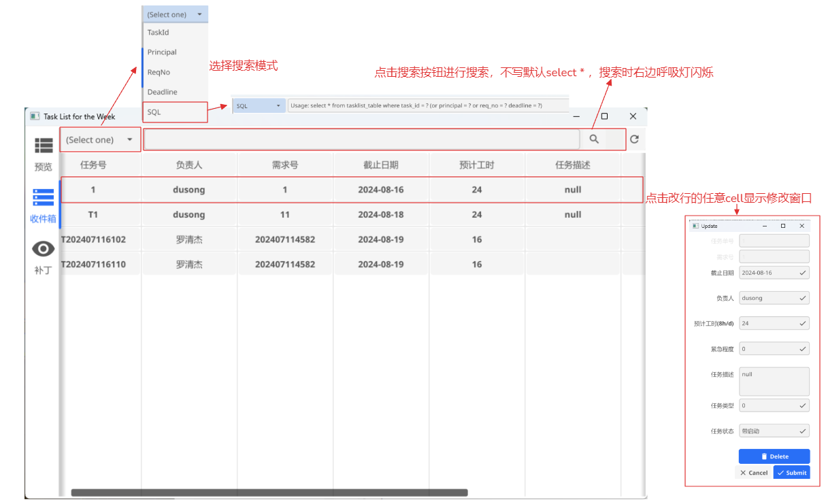Image resolution: width=826 pixels, height=504 pixels.
Task: Switch to the 收件箱 inbox sidebar icon
Action: point(44,205)
